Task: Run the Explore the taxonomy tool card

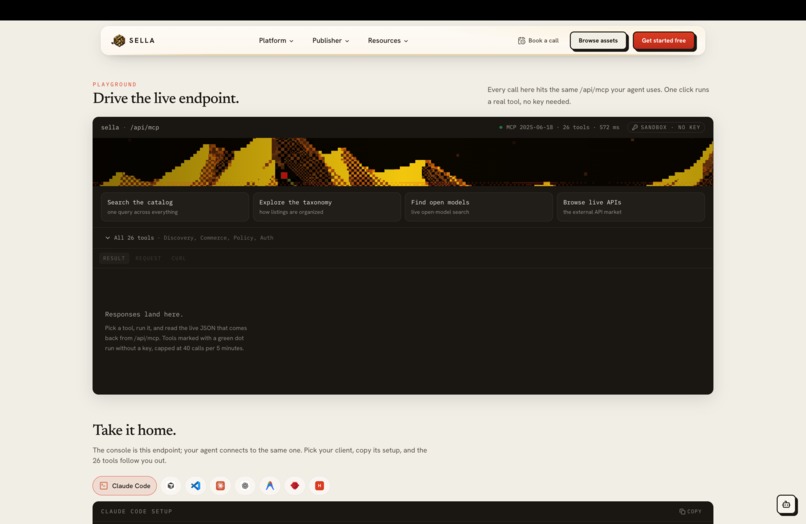Action: click(326, 207)
